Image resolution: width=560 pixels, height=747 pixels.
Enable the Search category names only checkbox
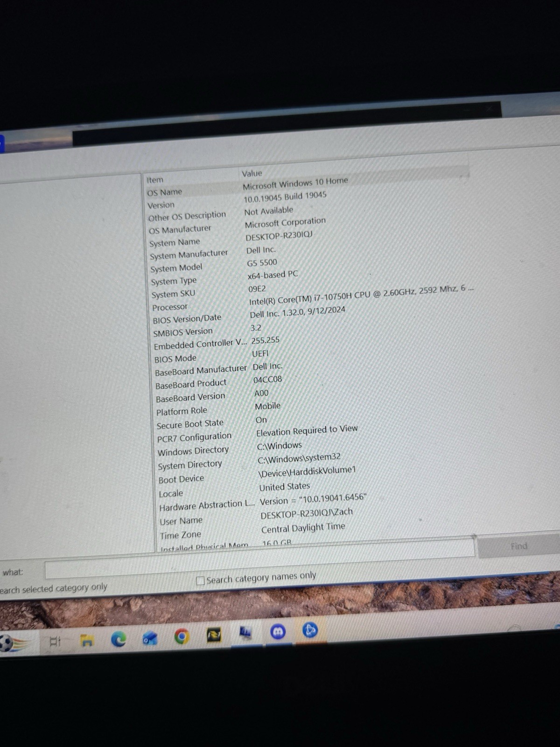[x=200, y=580]
